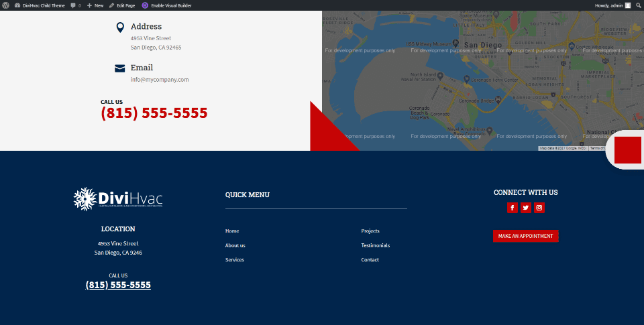
Task: Click the Address location pin icon
Action: click(x=120, y=27)
